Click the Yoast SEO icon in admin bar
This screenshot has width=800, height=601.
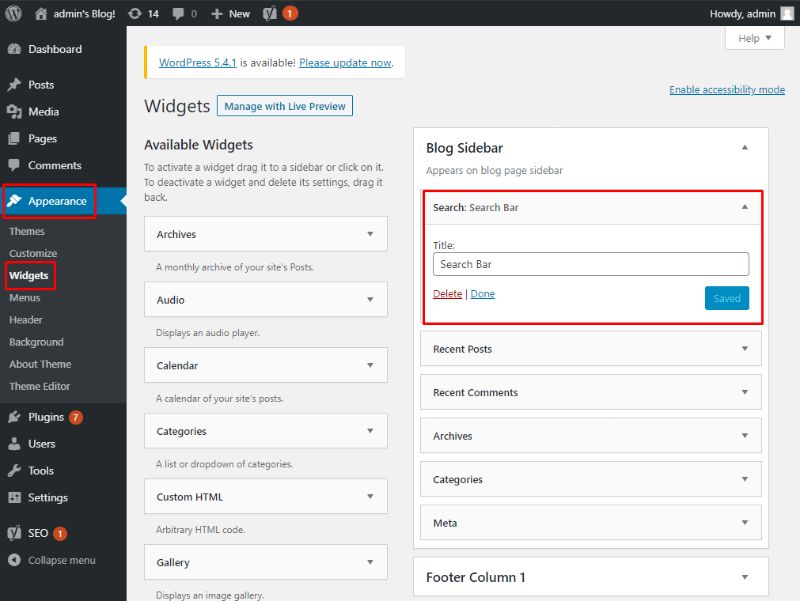[269, 13]
